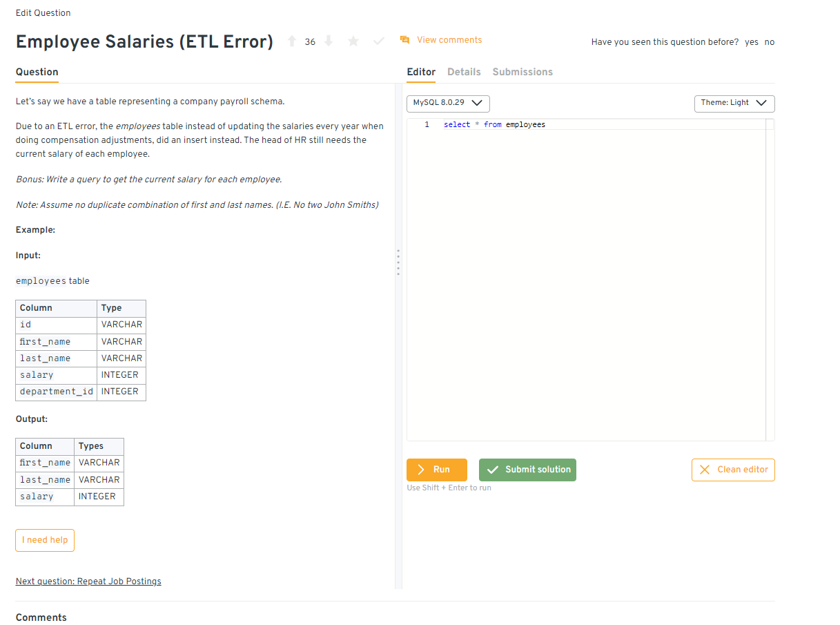840x625 pixels.
Task: Upvote the question with the up arrow
Action: click(x=292, y=41)
